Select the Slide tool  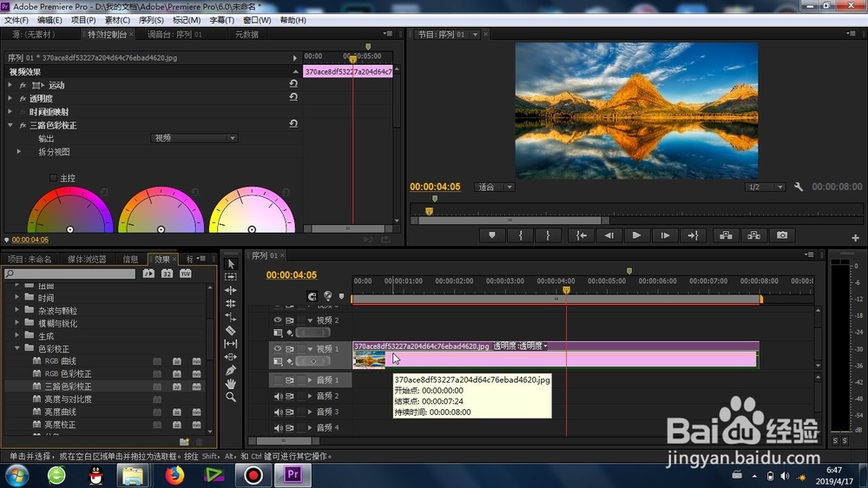click(231, 357)
